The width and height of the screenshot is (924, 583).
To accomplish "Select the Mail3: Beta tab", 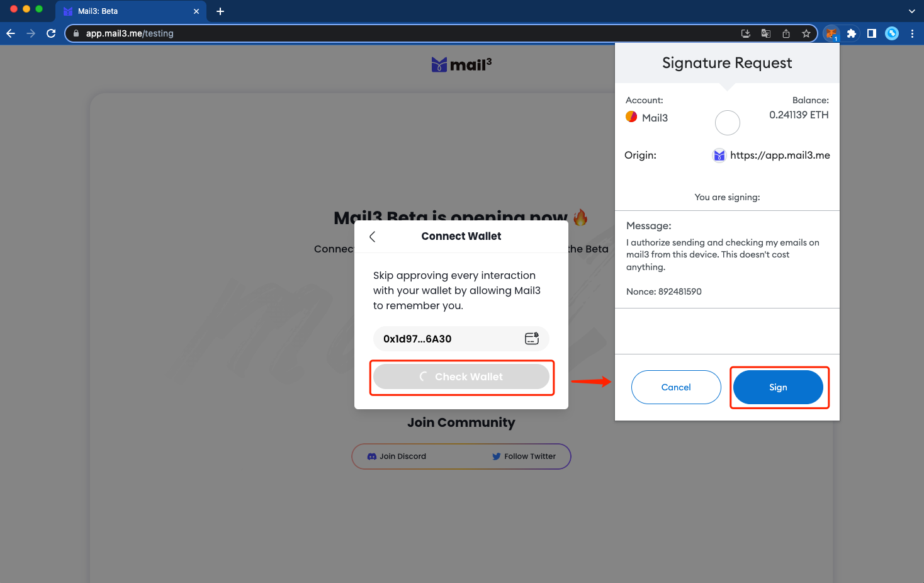I will pyautogui.click(x=130, y=11).
